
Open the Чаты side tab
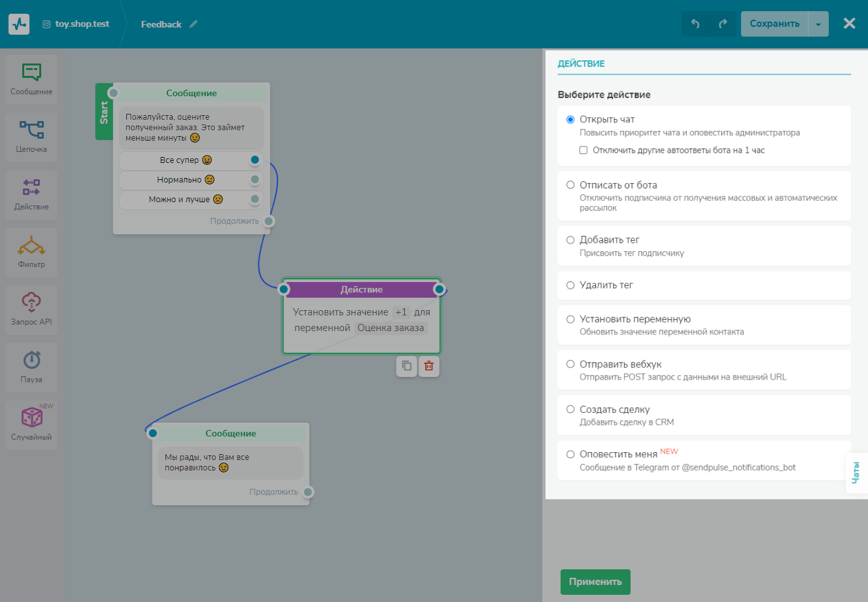tap(856, 473)
